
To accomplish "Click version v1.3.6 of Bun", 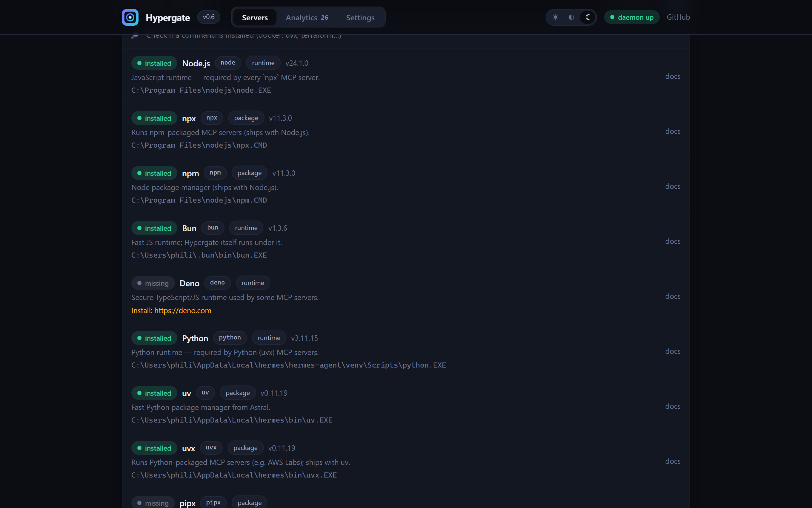I will pos(278,228).
